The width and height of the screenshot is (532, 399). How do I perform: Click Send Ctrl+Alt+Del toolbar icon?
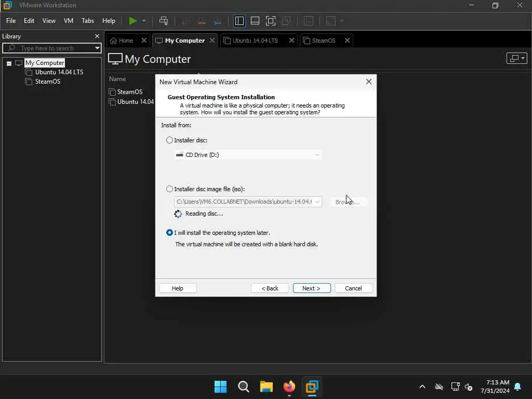(x=164, y=21)
